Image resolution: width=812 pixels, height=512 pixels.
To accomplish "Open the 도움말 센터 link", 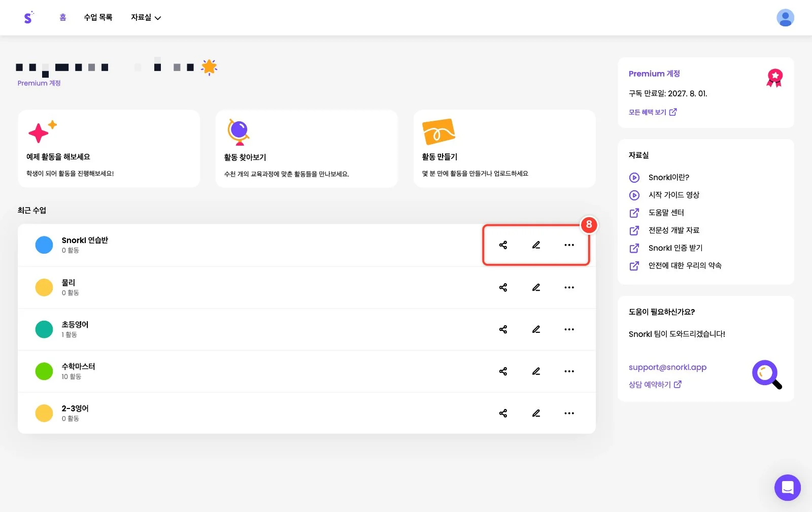I will [666, 213].
